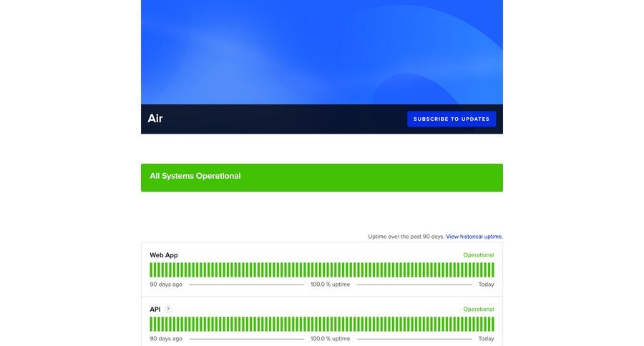Click the Air page title
This screenshot has width=644, height=346.
pyautogui.click(x=155, y=119)
